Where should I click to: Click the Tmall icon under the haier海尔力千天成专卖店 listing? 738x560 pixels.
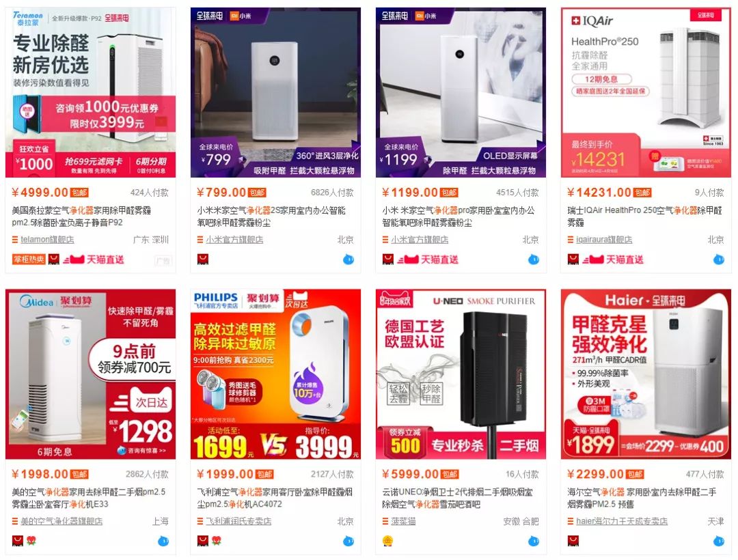click(x=573, y=541)
